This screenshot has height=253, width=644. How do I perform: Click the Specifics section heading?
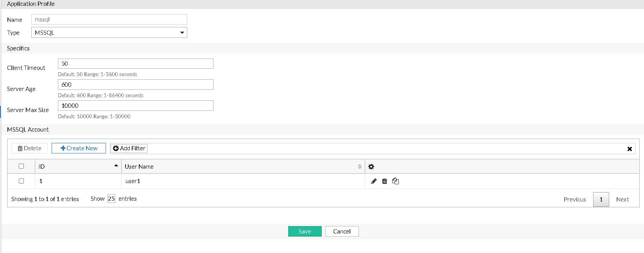(18, 48)
